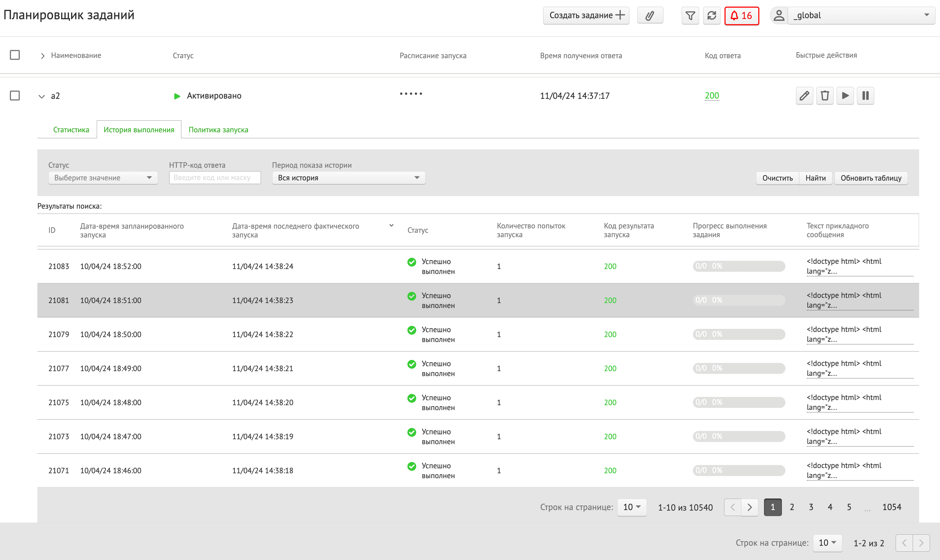Open the Статус filter dropdown
Image resolution: width=940 pixels, height=560 pixels.
click(103, 178)
